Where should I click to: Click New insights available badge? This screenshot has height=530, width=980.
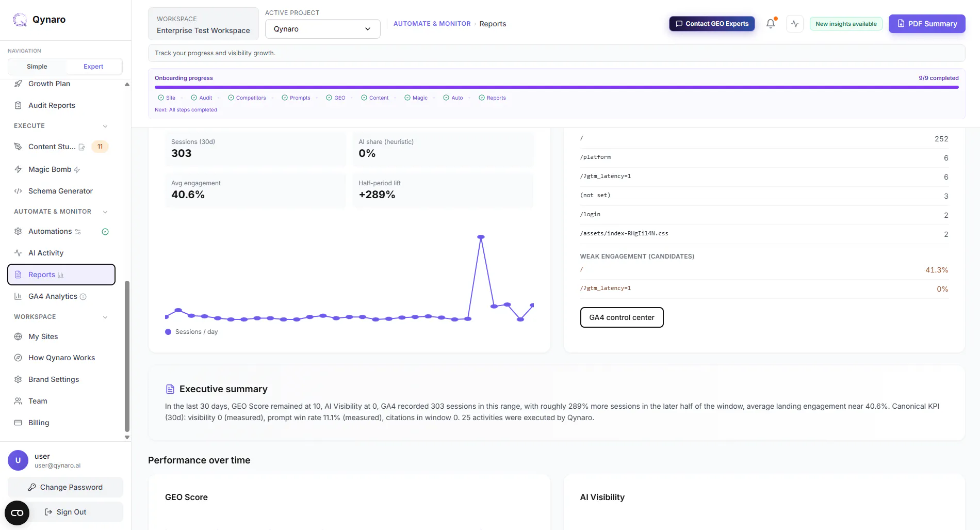tap(846, 24)
